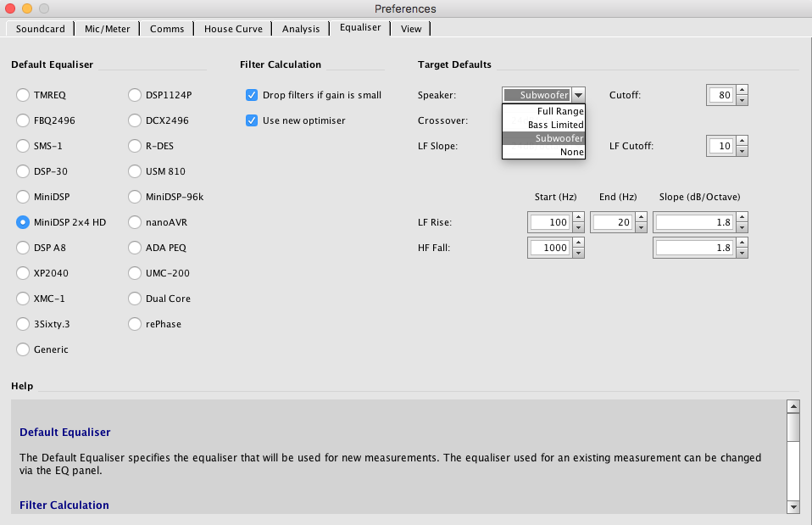Close the Preferences window

(x=10, y=8)
